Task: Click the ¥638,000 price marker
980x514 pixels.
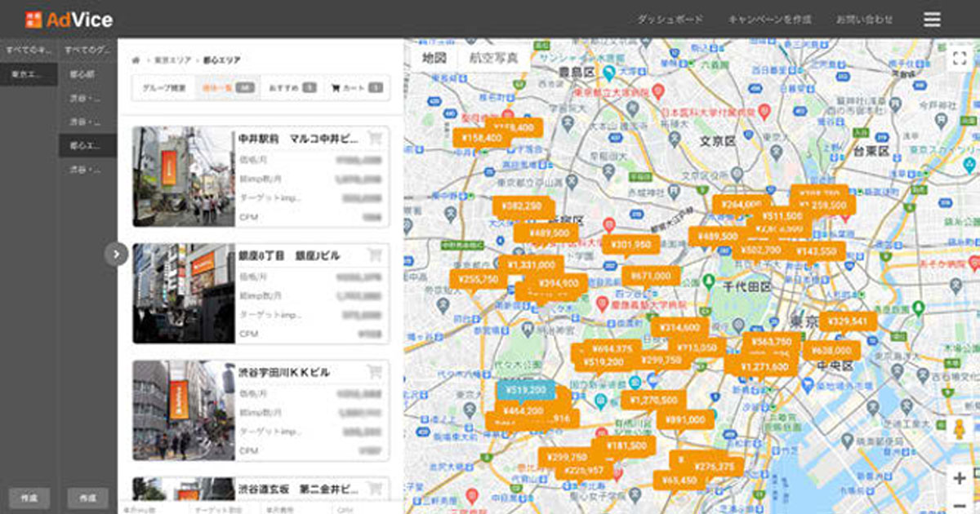Action: [x=831, y=351]
